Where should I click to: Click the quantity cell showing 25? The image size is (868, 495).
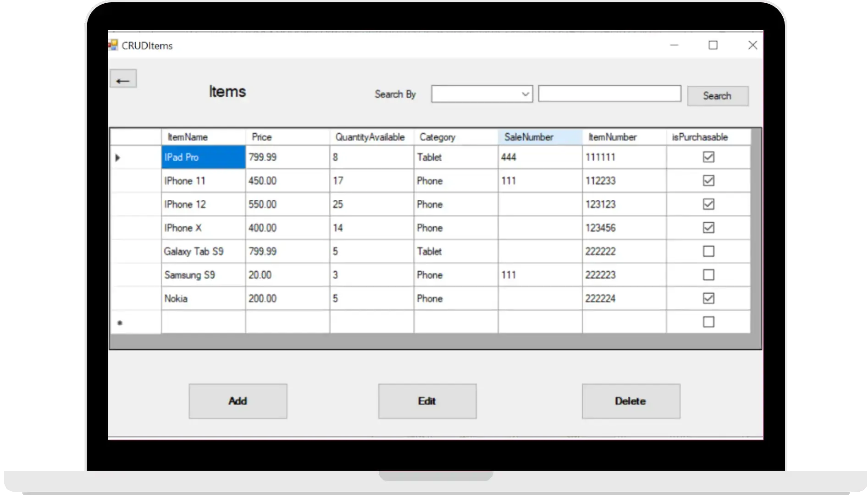pos(372,204)
